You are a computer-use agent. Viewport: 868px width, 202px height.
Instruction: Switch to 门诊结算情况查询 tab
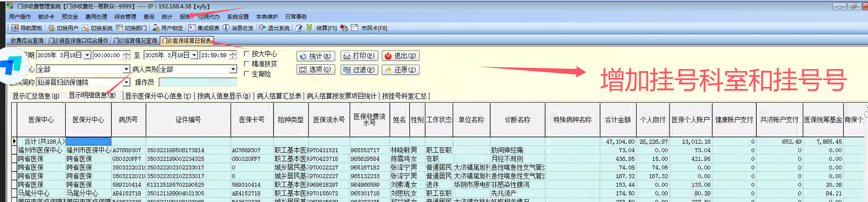[135, 40]
